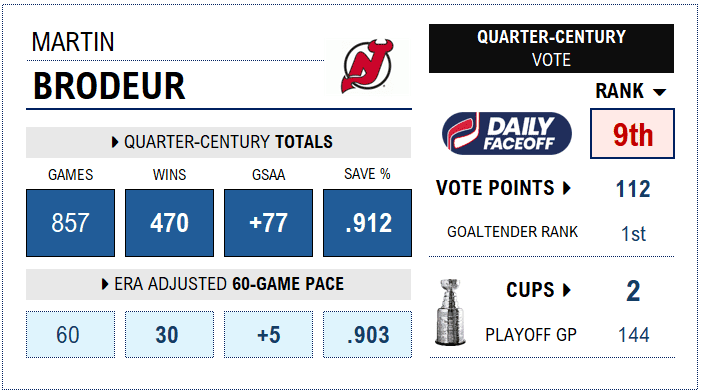Click the BRODEUR player name heading

coord(109,86)
